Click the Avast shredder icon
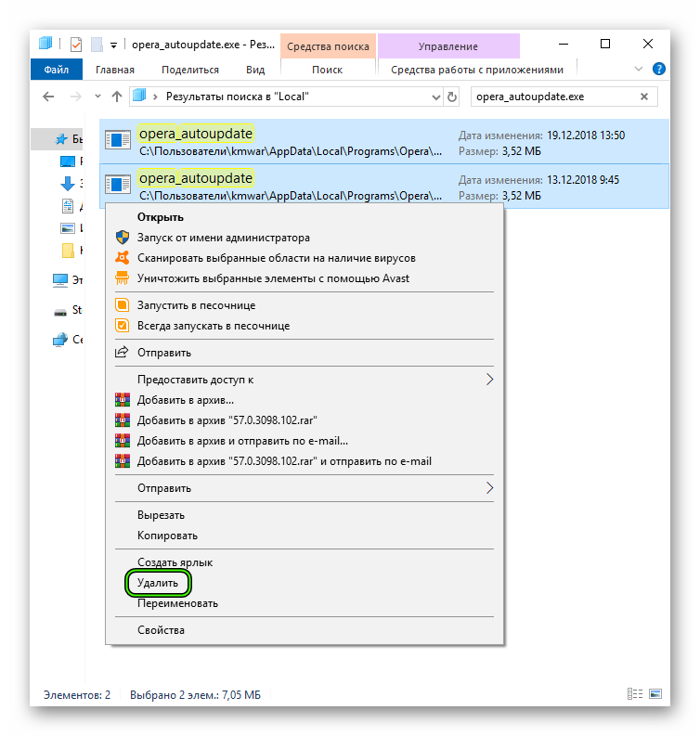The width and height of the screenshot is (700, 736). pos(122,278)
